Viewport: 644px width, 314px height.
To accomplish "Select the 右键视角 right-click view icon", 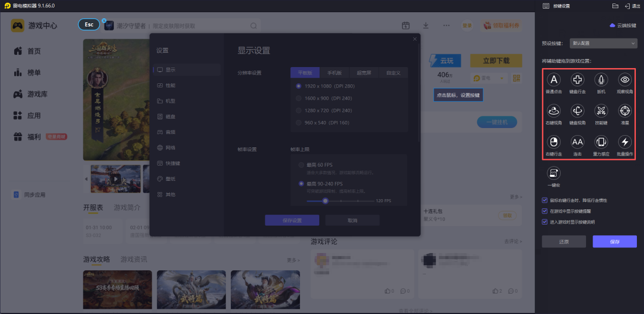I will (554, 111).
